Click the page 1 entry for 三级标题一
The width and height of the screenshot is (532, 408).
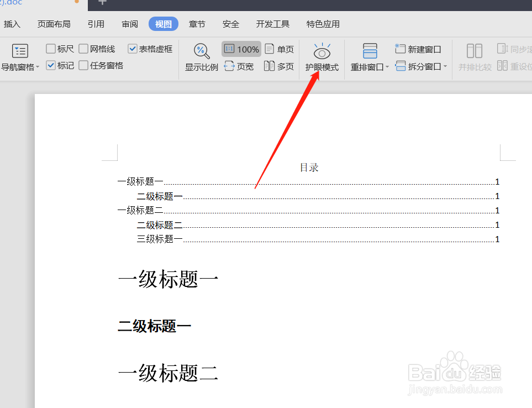pos(497,239)
